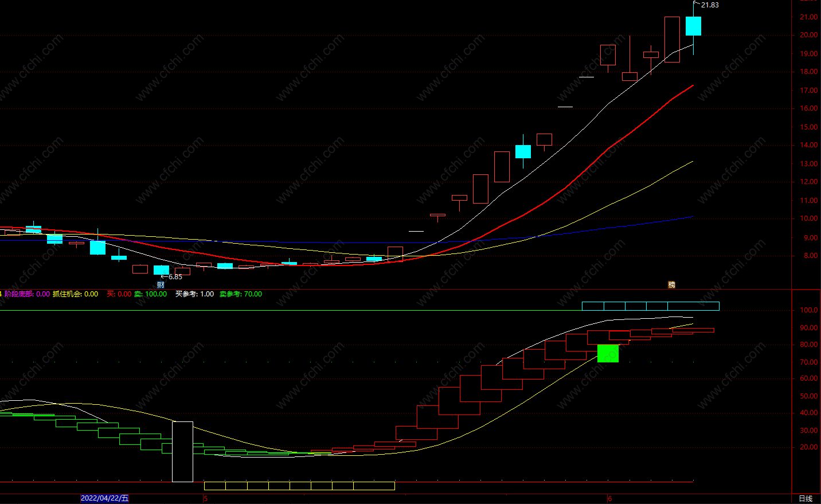Click the month 5 marker on time axis

point(206,499)
